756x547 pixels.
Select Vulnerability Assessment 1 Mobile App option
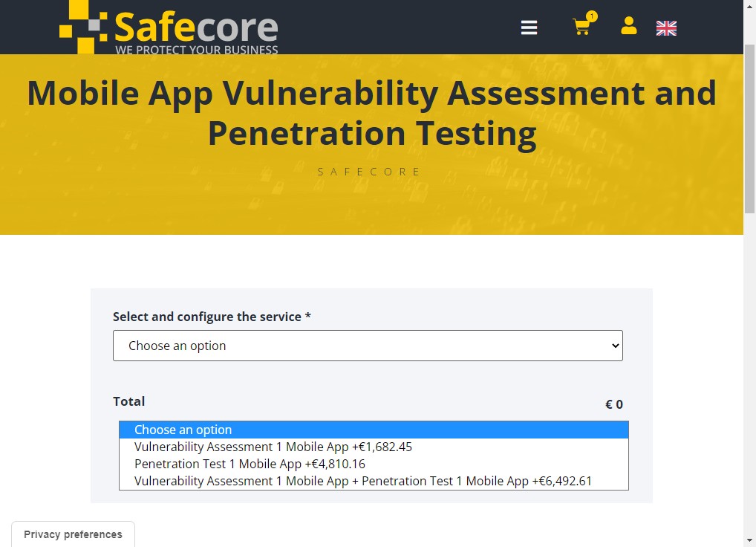pyautogui.click(x=374, y=447)
